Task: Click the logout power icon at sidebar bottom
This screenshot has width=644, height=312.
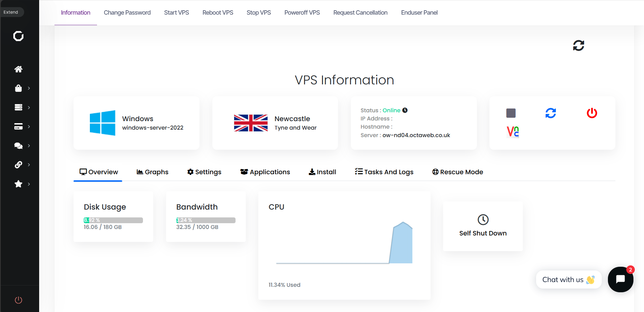Action: coord(19,300)
